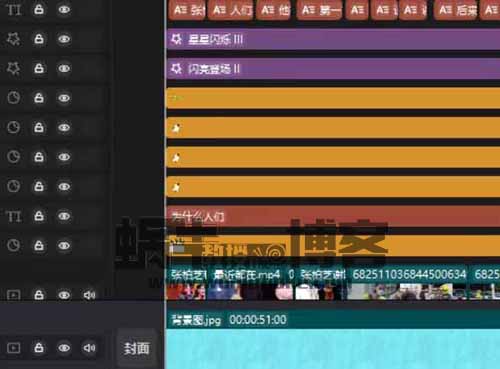
Task: Hide the sticker track just above 为什么人们
Action: click(64, 186)
